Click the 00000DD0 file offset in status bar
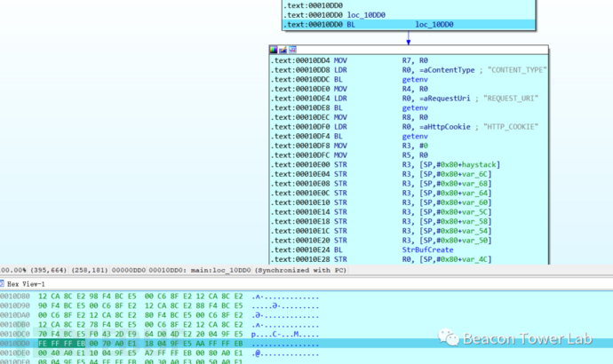This screenshot has height=364, width=613. tap(129, 270)
